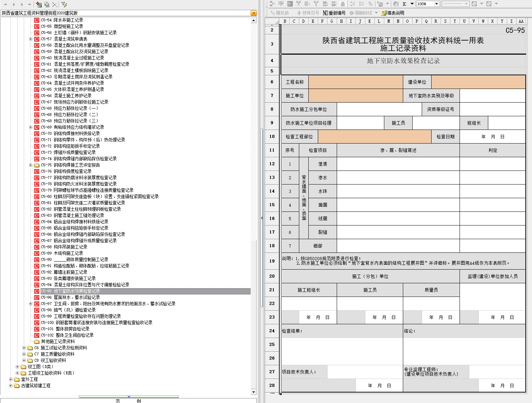The width and height of the screenshot is (532, 403).
Task: Click the filter with lightning icon
Action: [x=64, y=5]
